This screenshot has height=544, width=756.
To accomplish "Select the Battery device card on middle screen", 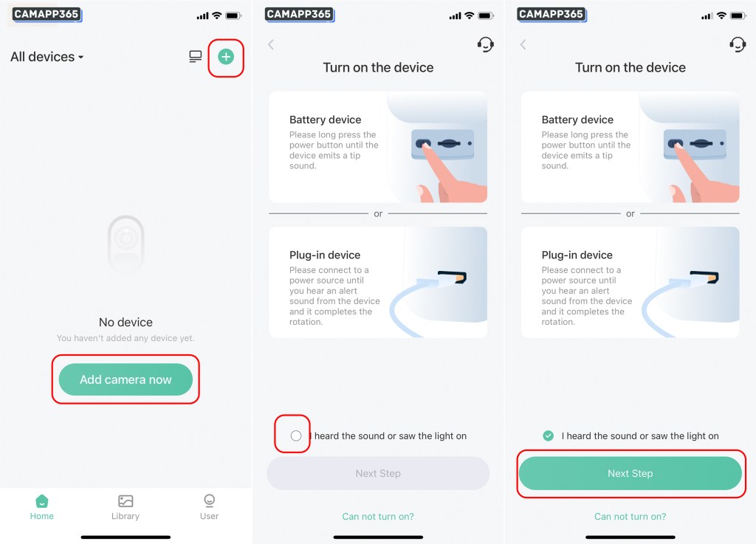I will pos(378,147).
